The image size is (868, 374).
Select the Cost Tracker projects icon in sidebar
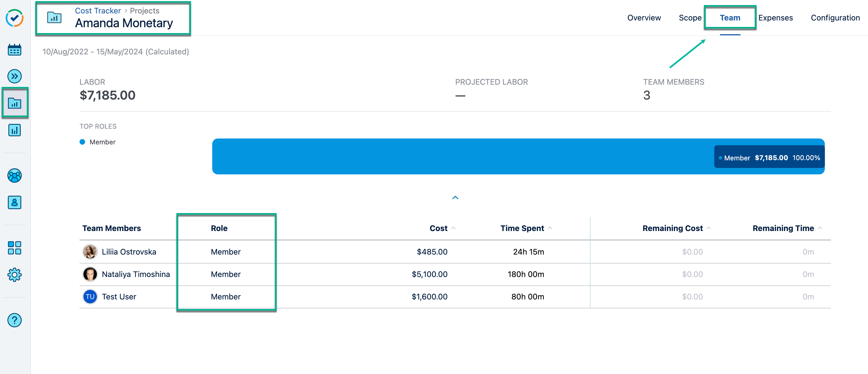[x=14, y=103]
